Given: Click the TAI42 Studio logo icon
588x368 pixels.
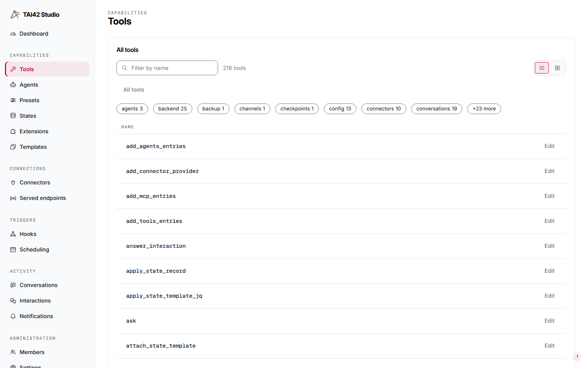Looking at the screenshot, I should pyautogui.click(x=15, y=15).
